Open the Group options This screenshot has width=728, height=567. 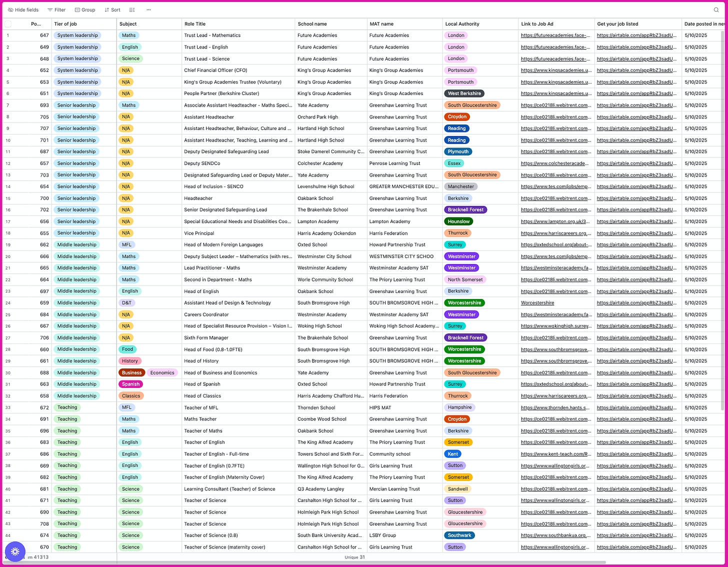tap(85, 9)
